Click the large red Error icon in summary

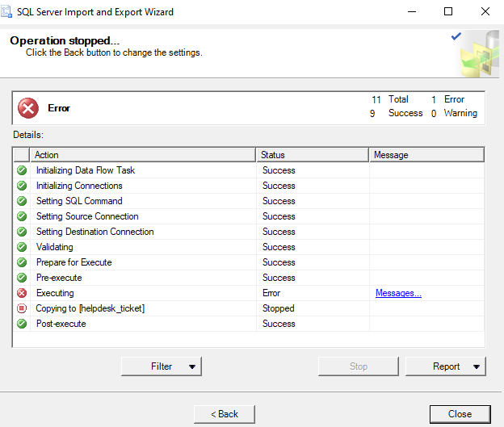point(28,108)
